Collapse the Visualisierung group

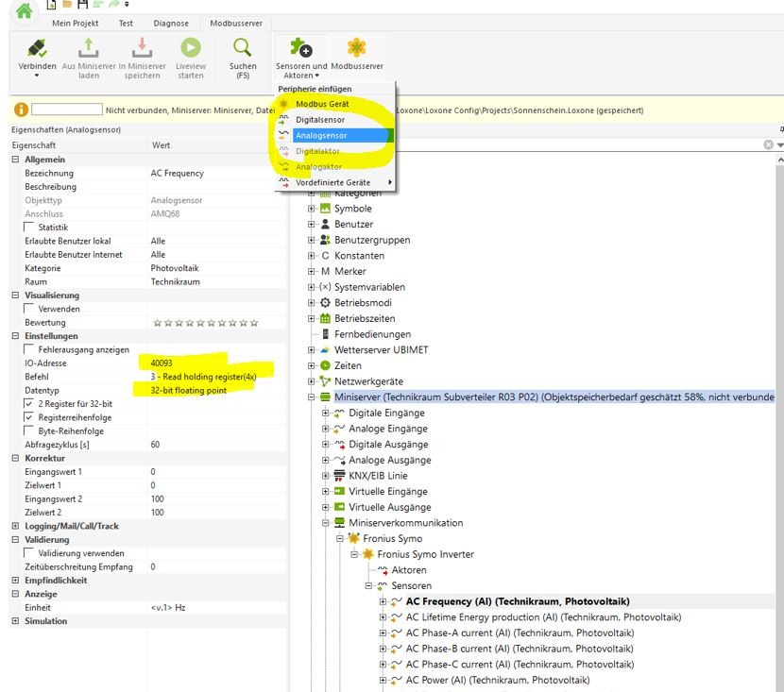[x=15, y=295]
